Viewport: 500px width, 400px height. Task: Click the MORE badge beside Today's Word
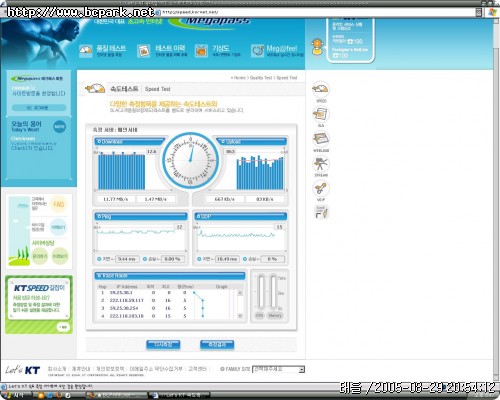tap(59, 127)
